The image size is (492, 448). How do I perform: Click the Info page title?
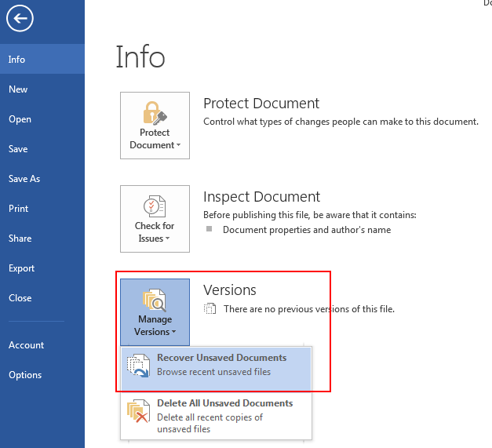point(140,56)
